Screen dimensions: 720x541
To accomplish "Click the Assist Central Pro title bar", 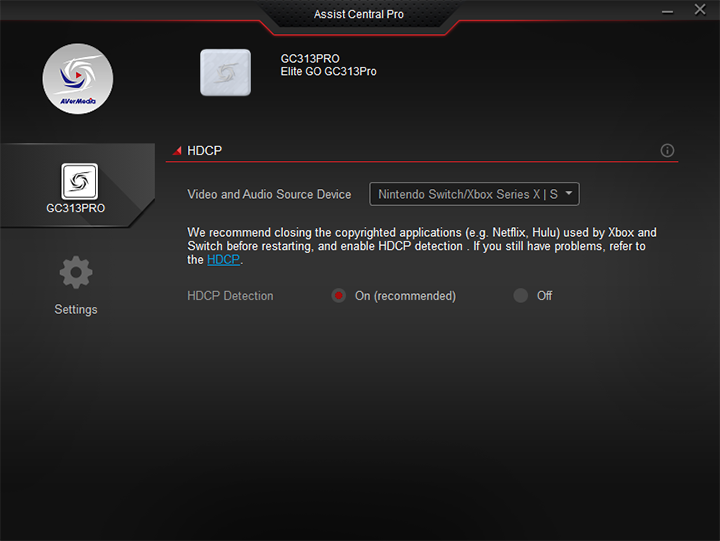I will [x=359, y=15].
